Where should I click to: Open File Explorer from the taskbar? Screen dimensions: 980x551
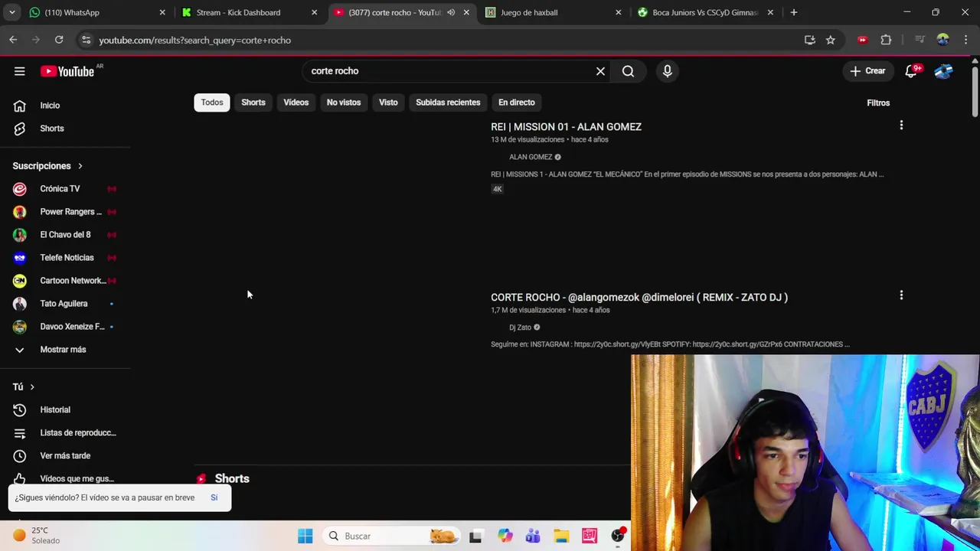click(x=561, y=536)
